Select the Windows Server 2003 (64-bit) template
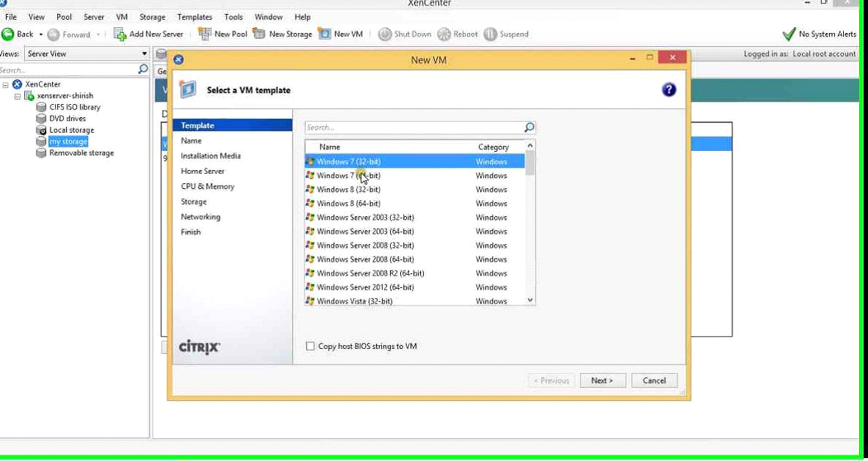This screenshot has width=868, height=461. point(414,232)
